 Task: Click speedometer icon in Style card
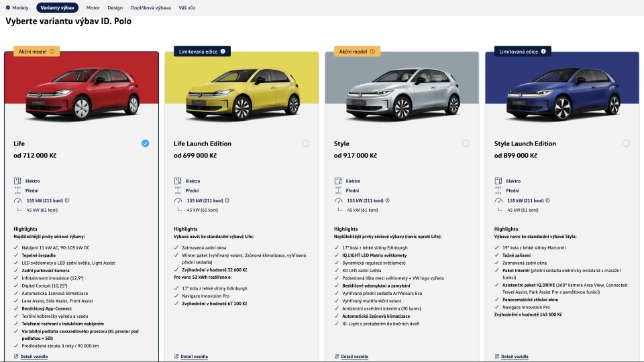pyautogui.click(x=338, y=200)
